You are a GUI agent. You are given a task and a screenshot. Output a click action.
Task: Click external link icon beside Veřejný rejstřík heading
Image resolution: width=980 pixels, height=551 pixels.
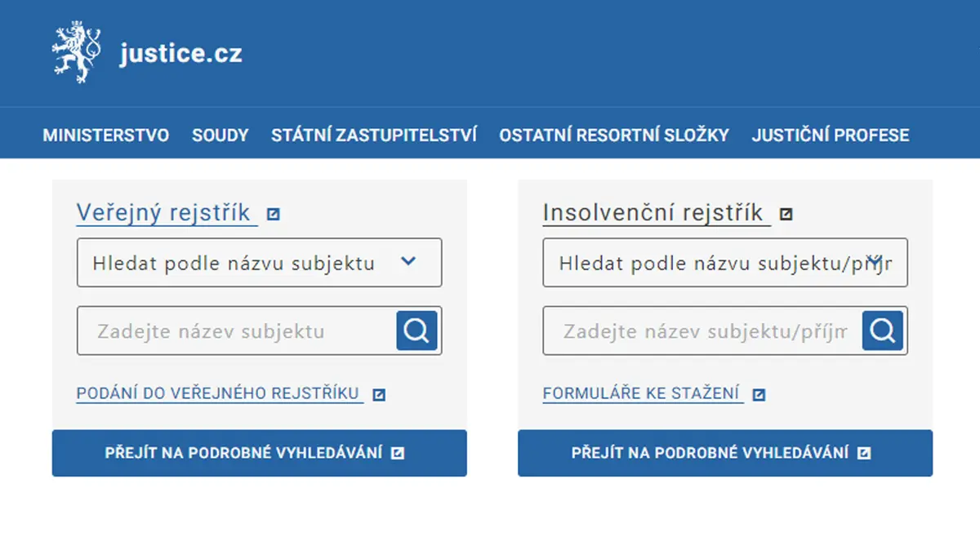tap(274, 214)
